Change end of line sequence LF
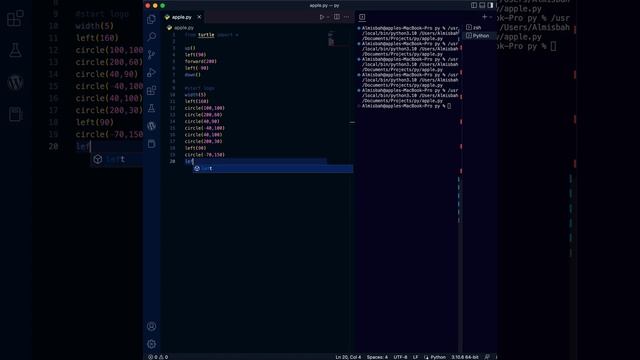The image size is (640, 360). pos(415,357)
